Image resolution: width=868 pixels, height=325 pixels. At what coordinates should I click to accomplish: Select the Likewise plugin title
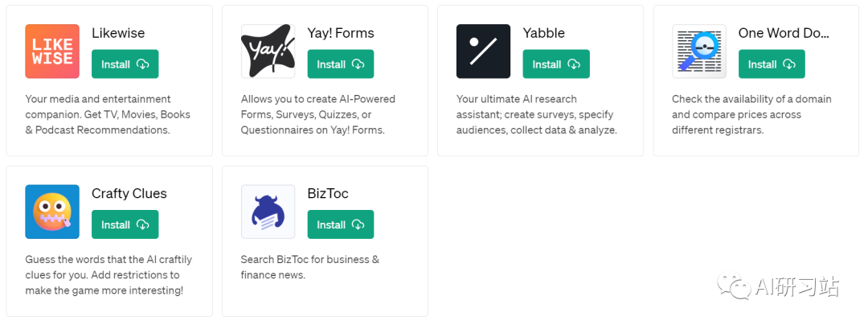[118, 33]
